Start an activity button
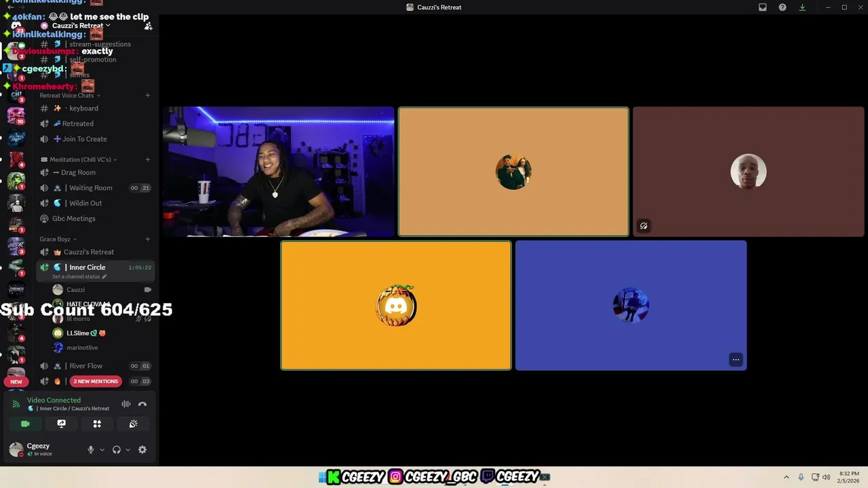This screenshot has height=488, width=868. point(97,424)
